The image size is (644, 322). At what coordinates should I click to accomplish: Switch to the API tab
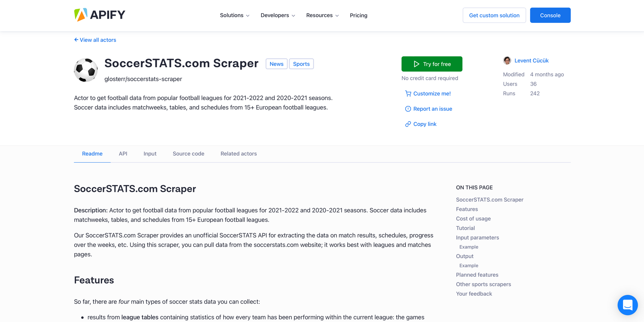click(123, 154)
